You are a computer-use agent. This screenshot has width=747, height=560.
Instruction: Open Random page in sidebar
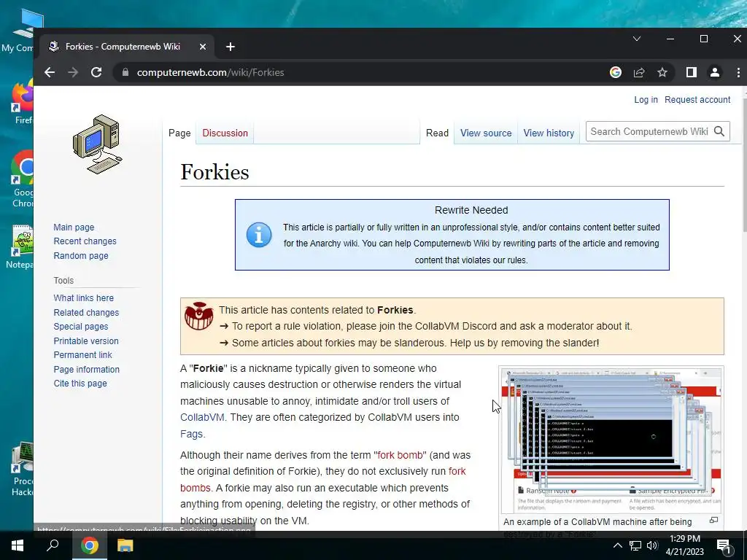[81, 256]
